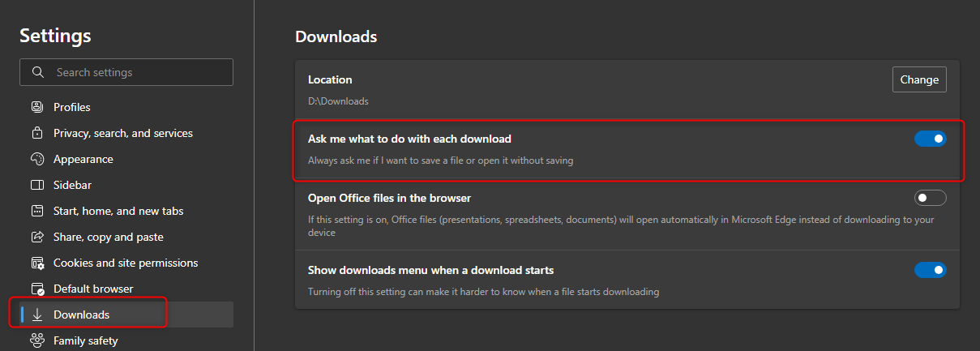Open Privacy, search, and services
The image size is (980, 351).
pyautogui.click(x=126, y=133)
